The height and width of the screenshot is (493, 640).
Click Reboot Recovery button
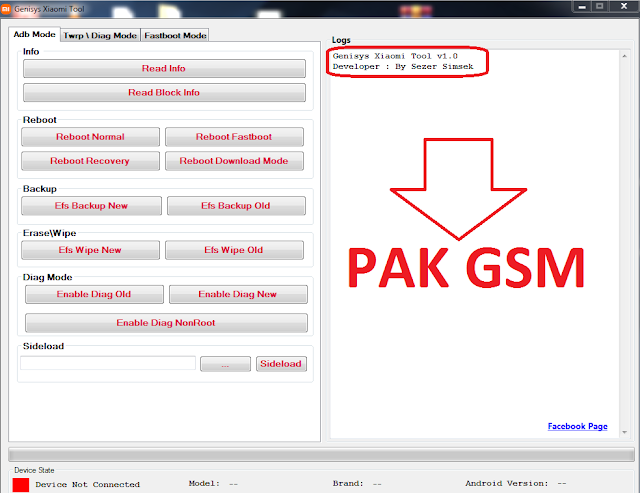[90, 161]
